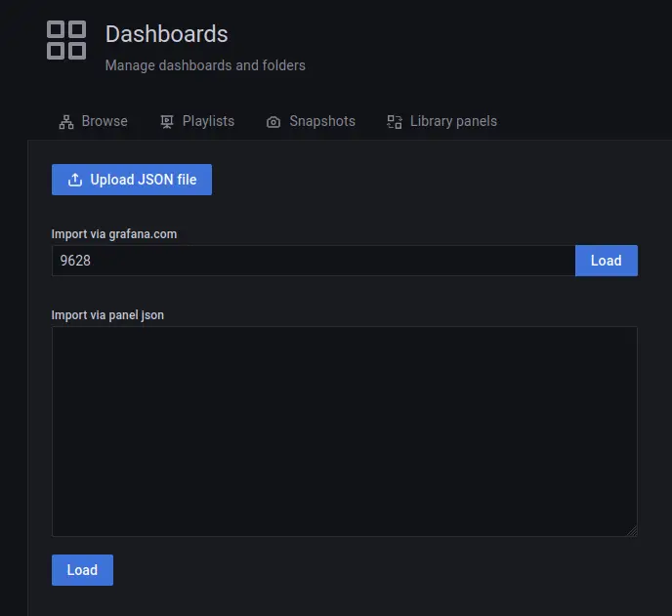Focus the grafana.com input containing 9628
The height and width of the screenshot is (616, 672).
313,261
